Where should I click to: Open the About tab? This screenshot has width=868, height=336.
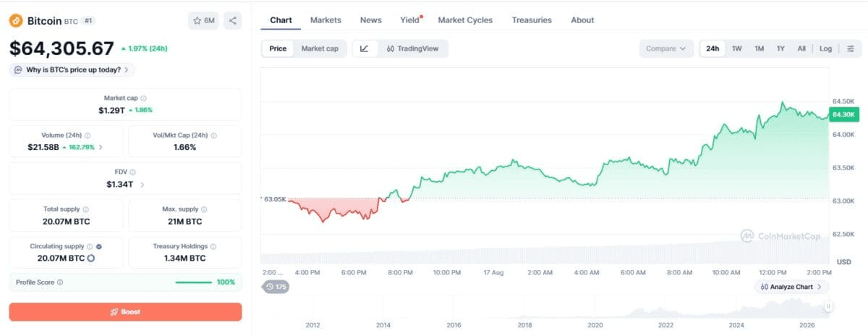pyautogui.click(x=582, y=20)
